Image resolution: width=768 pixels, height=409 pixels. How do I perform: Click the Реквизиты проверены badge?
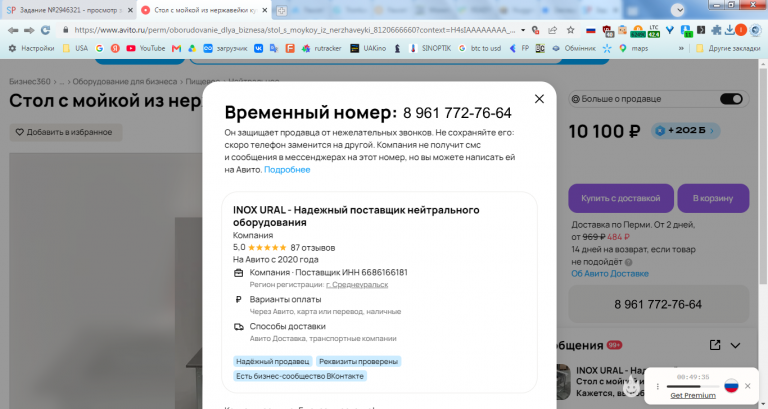pos(359,361)
